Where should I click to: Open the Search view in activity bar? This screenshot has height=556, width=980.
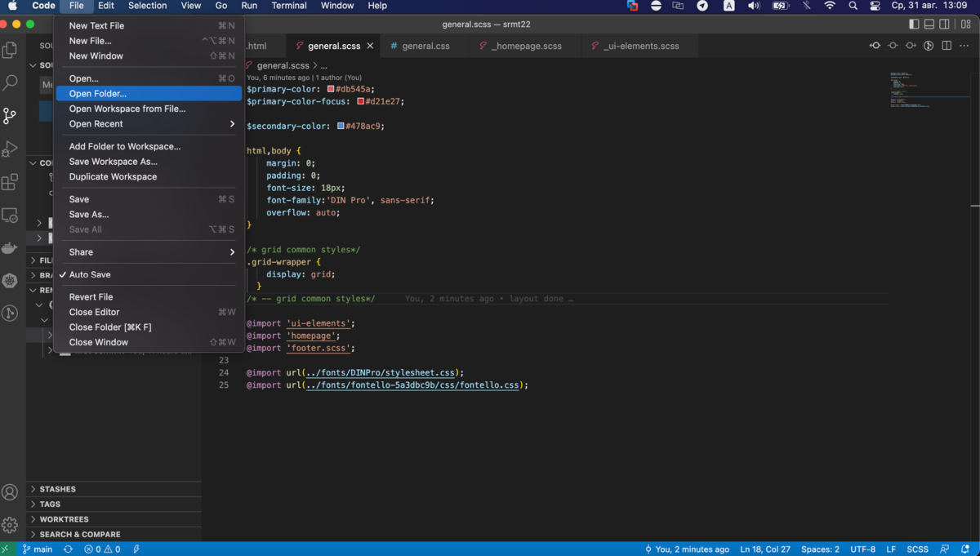tap(10, 82)
